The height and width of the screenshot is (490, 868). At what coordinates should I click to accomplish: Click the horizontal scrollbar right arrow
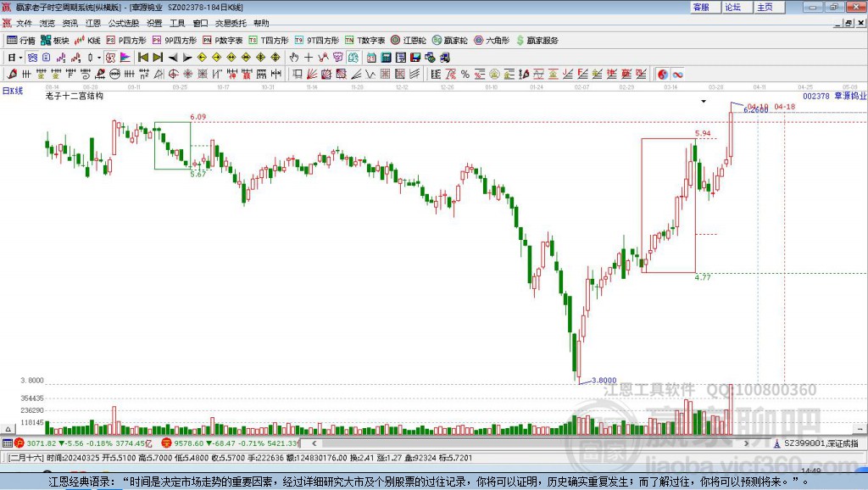tap(746, 443)
